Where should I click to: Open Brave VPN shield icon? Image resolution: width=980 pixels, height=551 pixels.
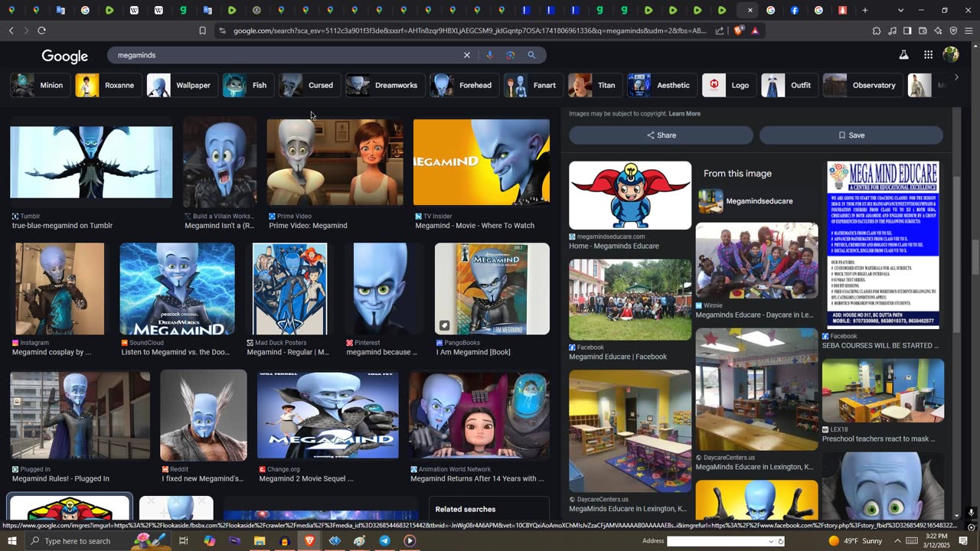tap(953, 31)
